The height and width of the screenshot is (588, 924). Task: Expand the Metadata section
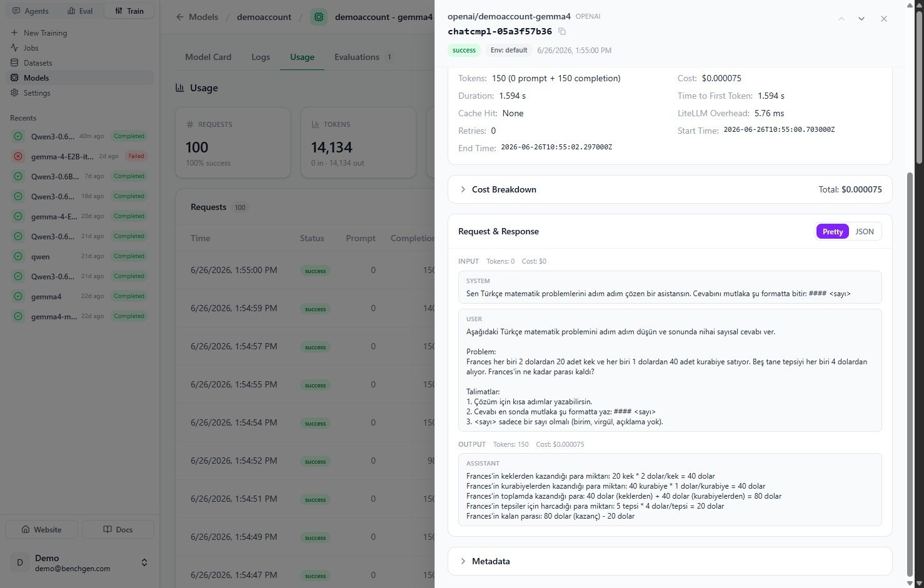point(670,561)
